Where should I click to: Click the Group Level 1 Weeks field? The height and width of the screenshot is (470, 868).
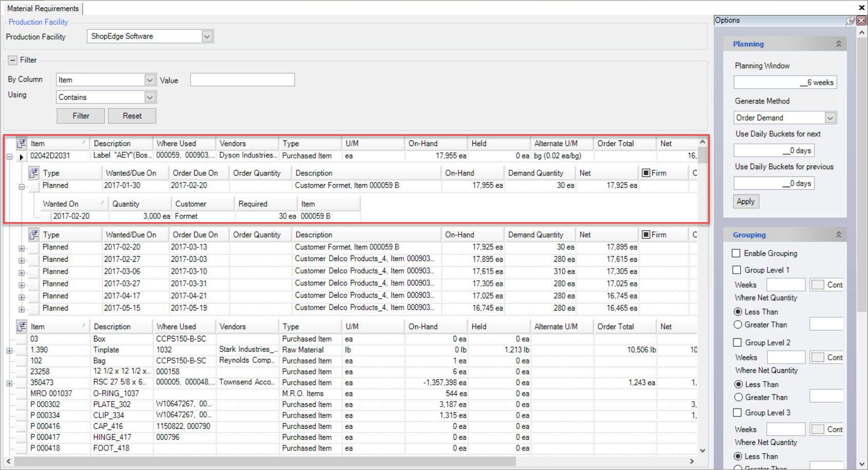786,284
